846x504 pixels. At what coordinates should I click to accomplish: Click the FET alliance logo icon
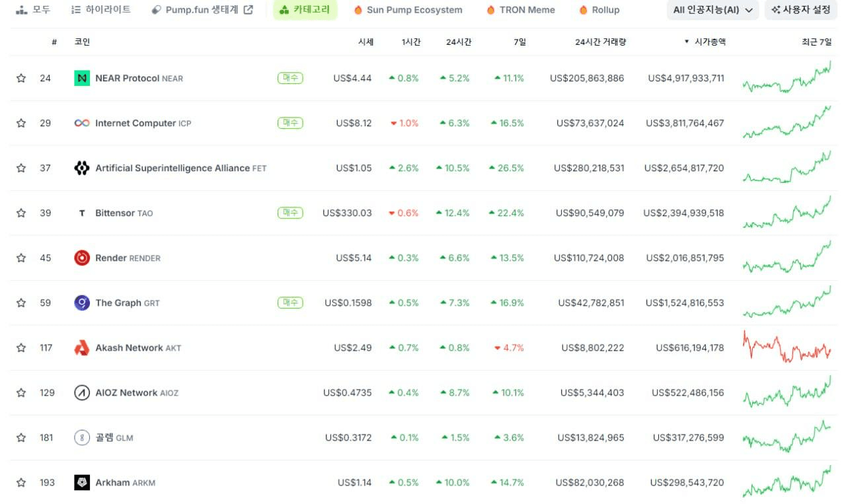click(82, 168)
